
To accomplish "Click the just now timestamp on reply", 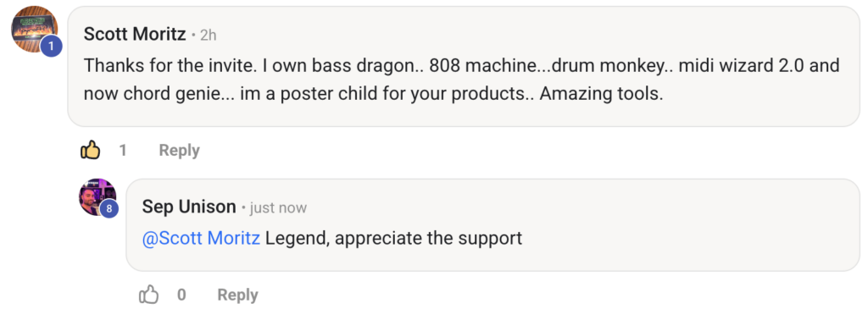I will coord(278,208).
